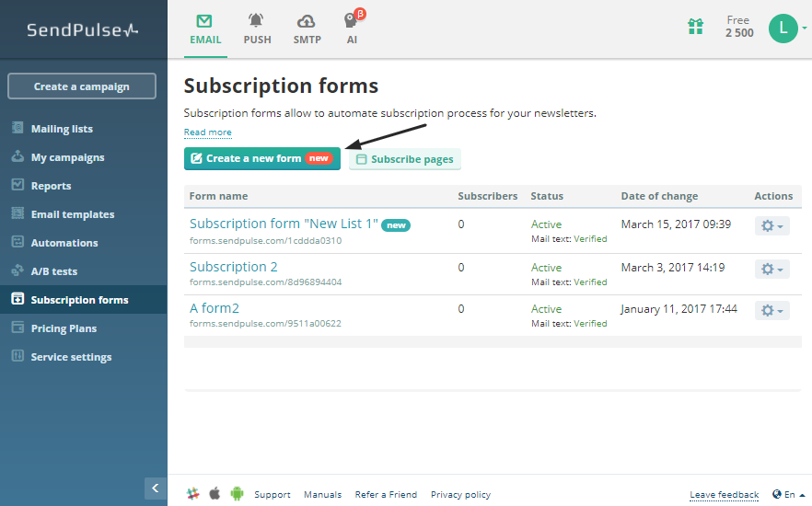Click the Form name column header

pos(218,196)
